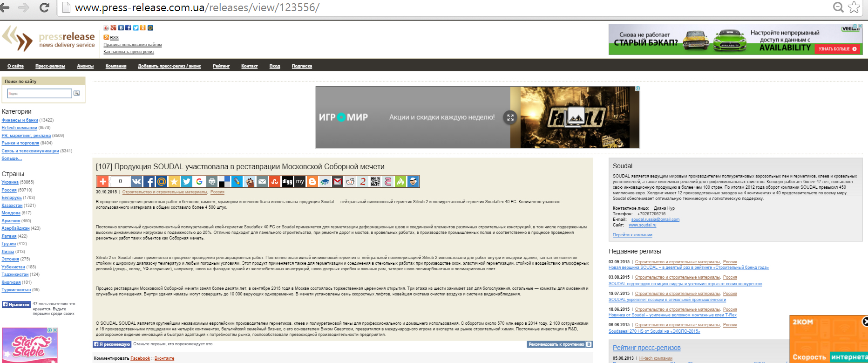
Task: Open the 'Украина' country link
Action: point(10,182)
